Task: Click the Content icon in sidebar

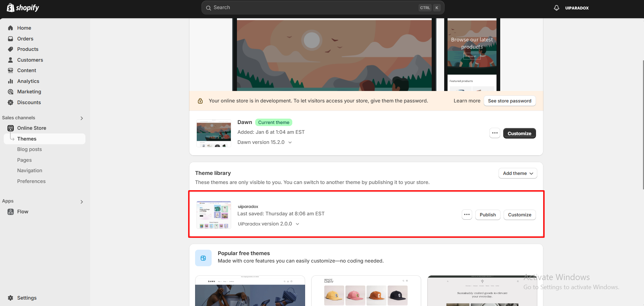Action: coord(10,70)
